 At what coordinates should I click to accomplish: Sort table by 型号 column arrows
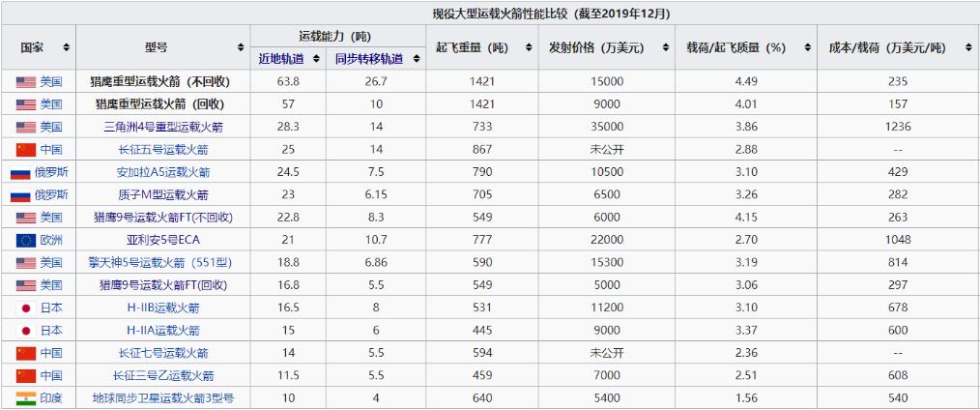241,47
